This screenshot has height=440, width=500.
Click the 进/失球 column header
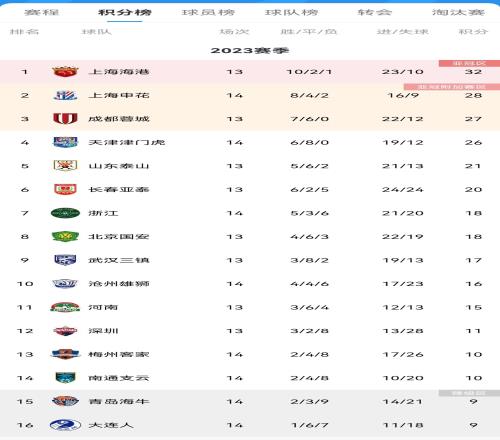point(403,32)
